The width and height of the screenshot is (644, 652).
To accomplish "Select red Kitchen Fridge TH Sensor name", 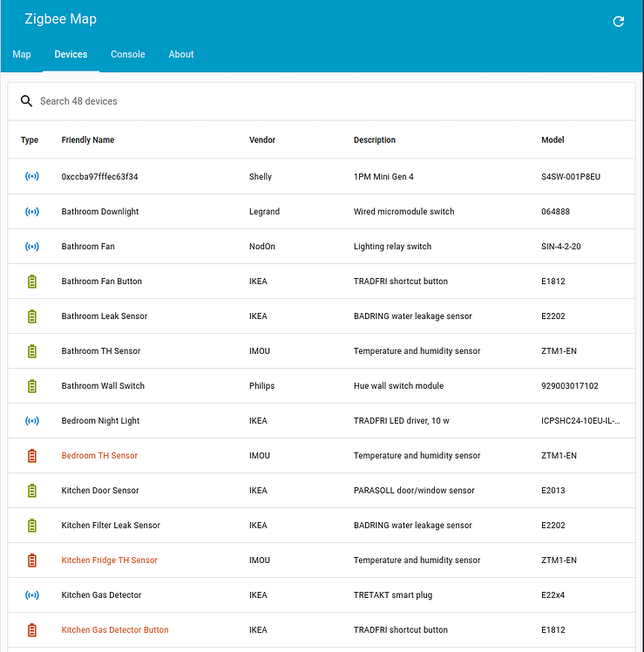I will [109, 560].
